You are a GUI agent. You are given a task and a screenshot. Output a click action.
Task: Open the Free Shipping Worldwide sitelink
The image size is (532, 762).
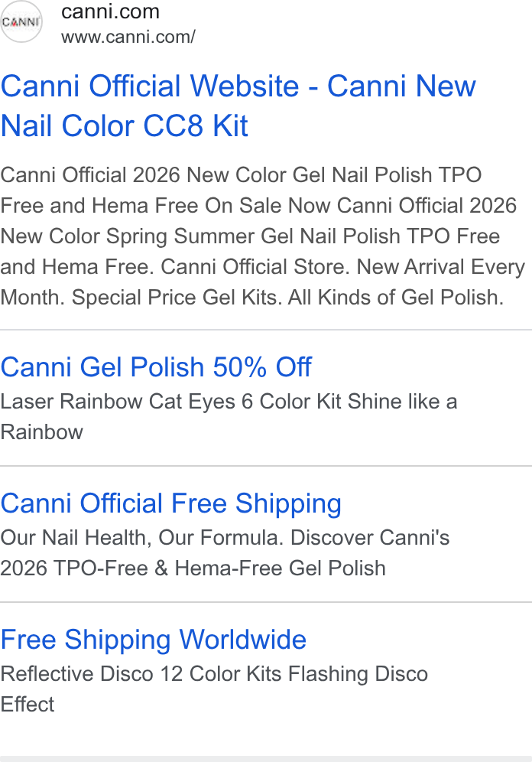(x=154, y=639)
